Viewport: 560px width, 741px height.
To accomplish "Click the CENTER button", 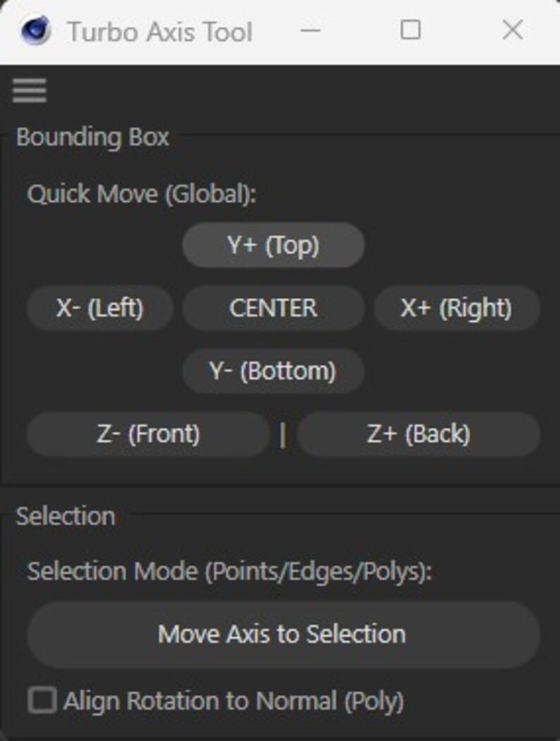I will coord(274,308).
